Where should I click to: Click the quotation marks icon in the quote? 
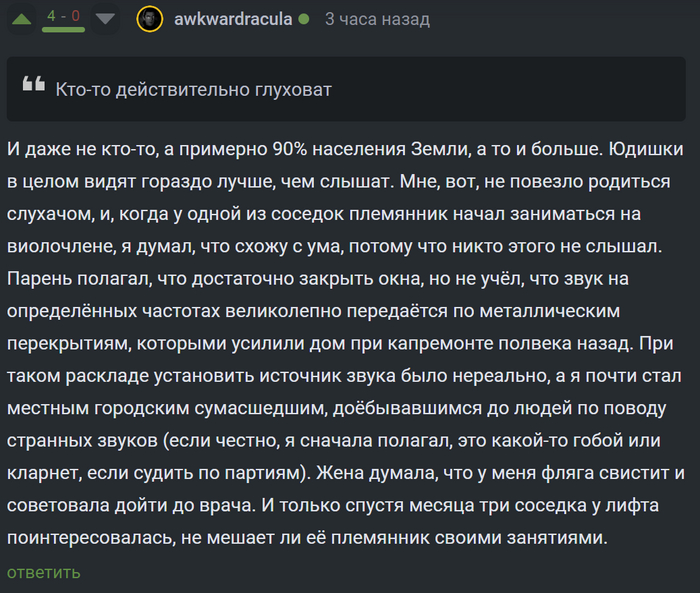coord(34,84)
